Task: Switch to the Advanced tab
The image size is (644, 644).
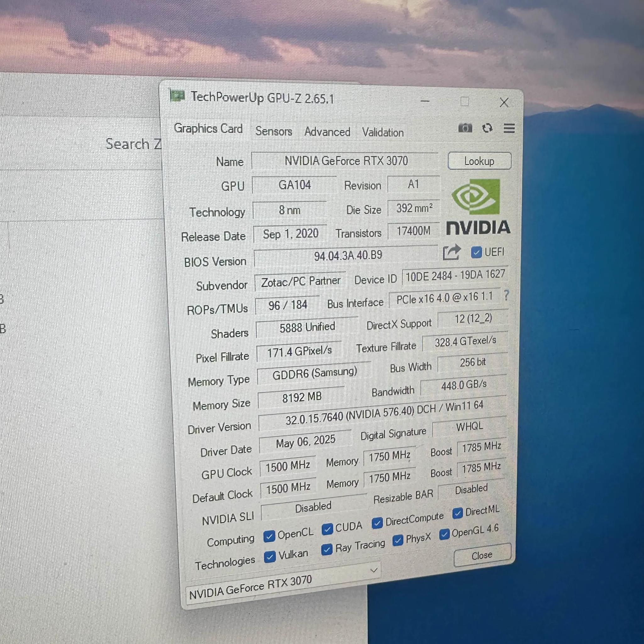Action: point(327,132)
